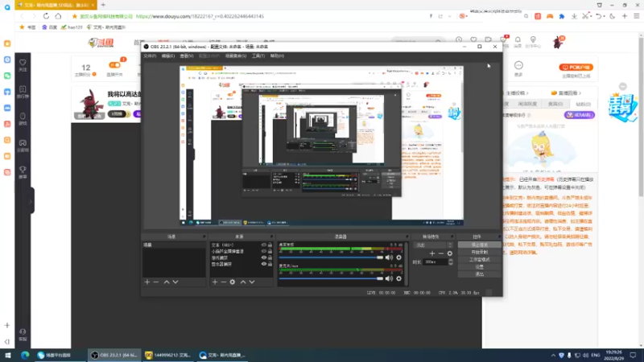The height and width of the screenshot is (362, 644).
Task: Add a scene transition with plus icon
Action: click(x=432, y=253)
